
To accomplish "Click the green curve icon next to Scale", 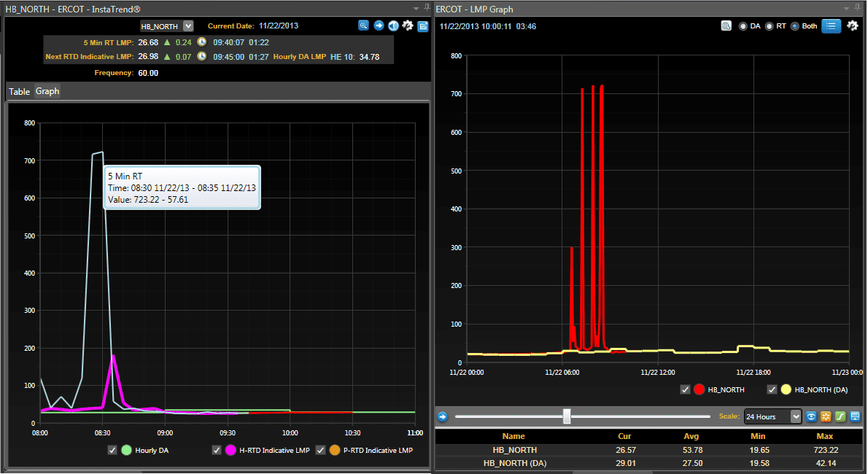I will pyautogui.click(x=840, y=416).
